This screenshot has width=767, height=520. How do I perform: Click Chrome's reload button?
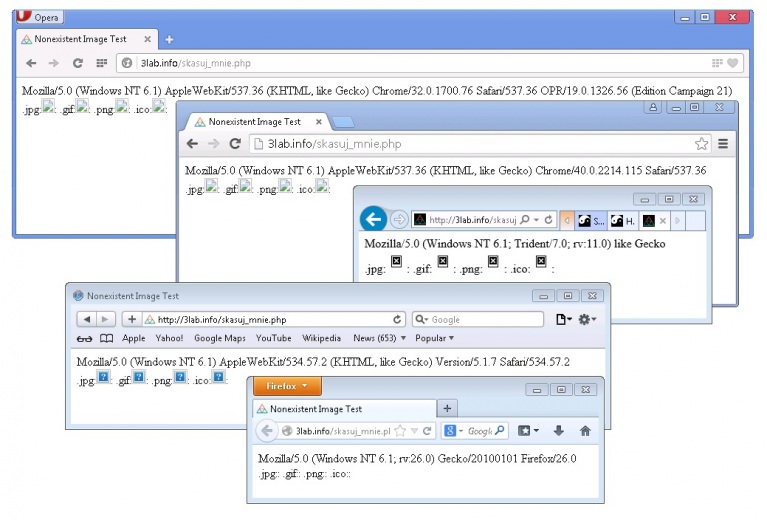tap(236, 144)
